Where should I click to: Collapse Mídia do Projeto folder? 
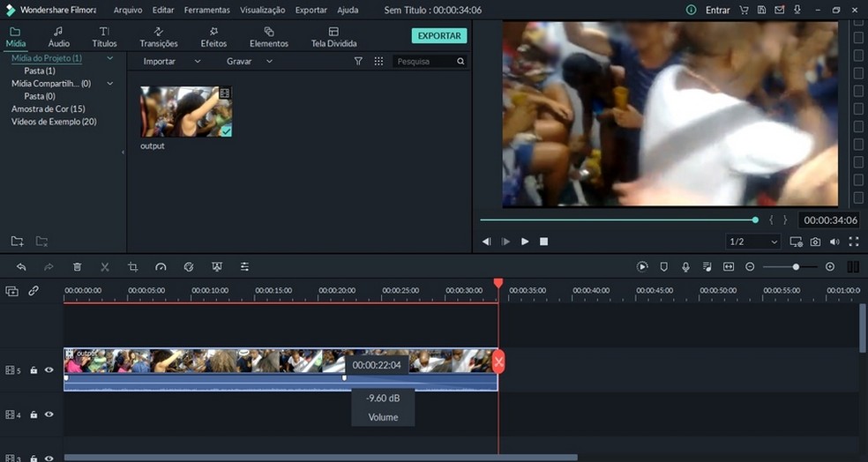click(x=109, y=58)
